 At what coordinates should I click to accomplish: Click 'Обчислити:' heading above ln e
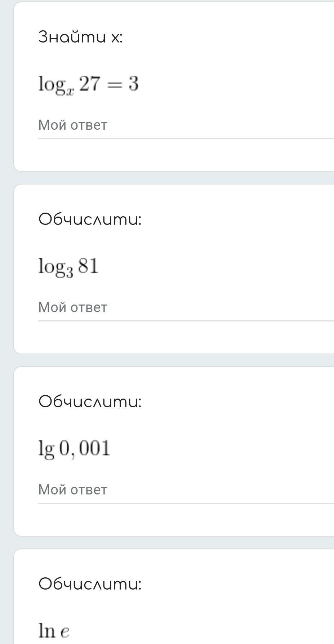point(90,583)
